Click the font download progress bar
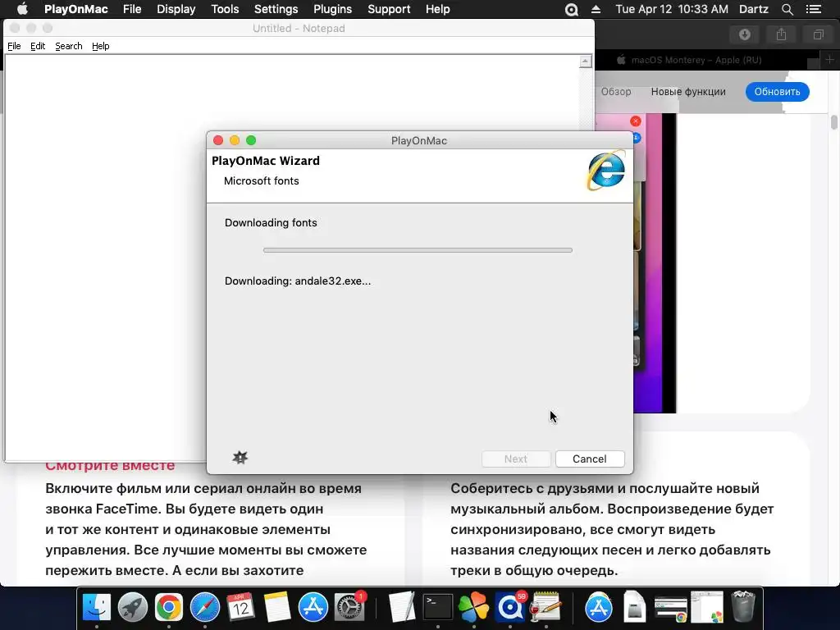This screenshot has width=840, height=630. 418,250
